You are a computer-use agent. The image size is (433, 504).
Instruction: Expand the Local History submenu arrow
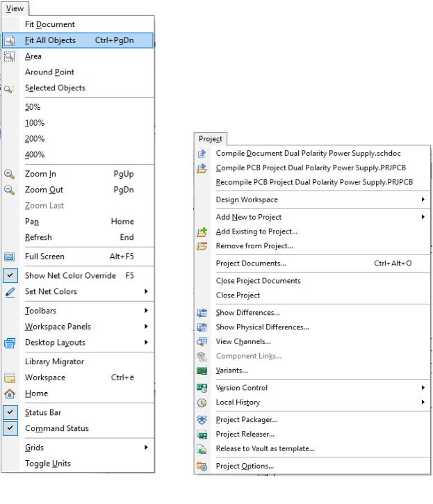(423, 402)
